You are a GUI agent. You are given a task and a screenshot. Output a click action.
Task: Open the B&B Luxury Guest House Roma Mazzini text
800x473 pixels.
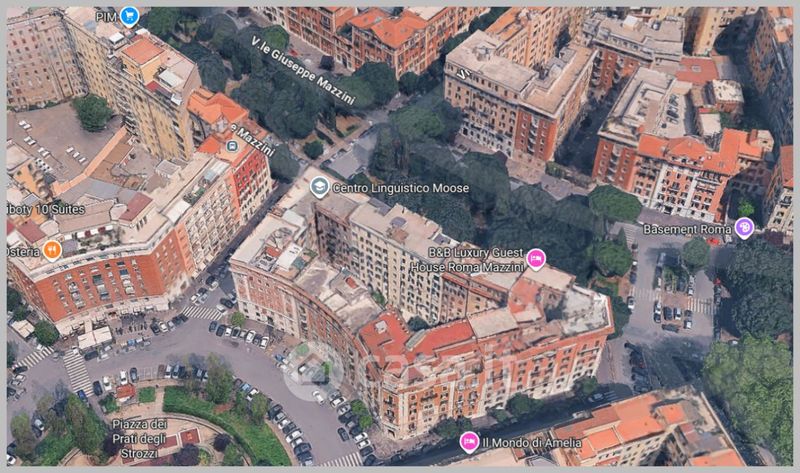tap(468, 260)
